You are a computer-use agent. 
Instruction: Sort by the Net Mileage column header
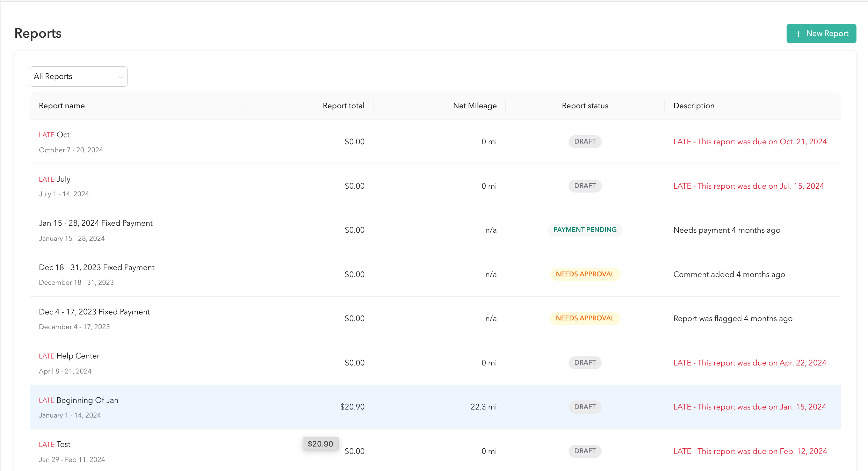point(475,106)
